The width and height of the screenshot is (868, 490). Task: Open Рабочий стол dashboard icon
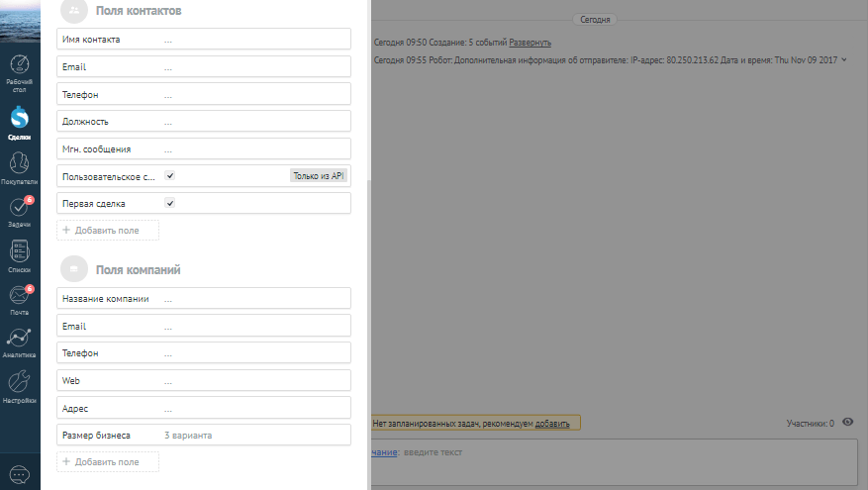20,72
